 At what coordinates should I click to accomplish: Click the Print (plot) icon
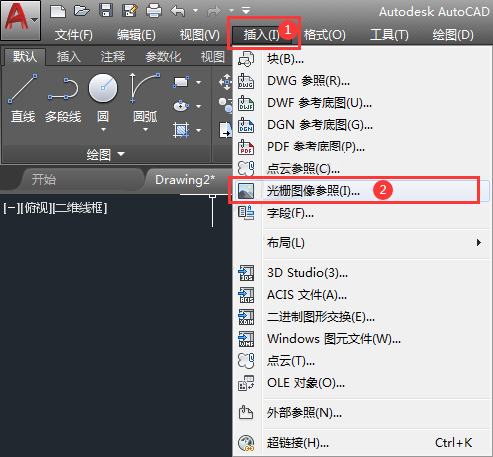point(154,11)
